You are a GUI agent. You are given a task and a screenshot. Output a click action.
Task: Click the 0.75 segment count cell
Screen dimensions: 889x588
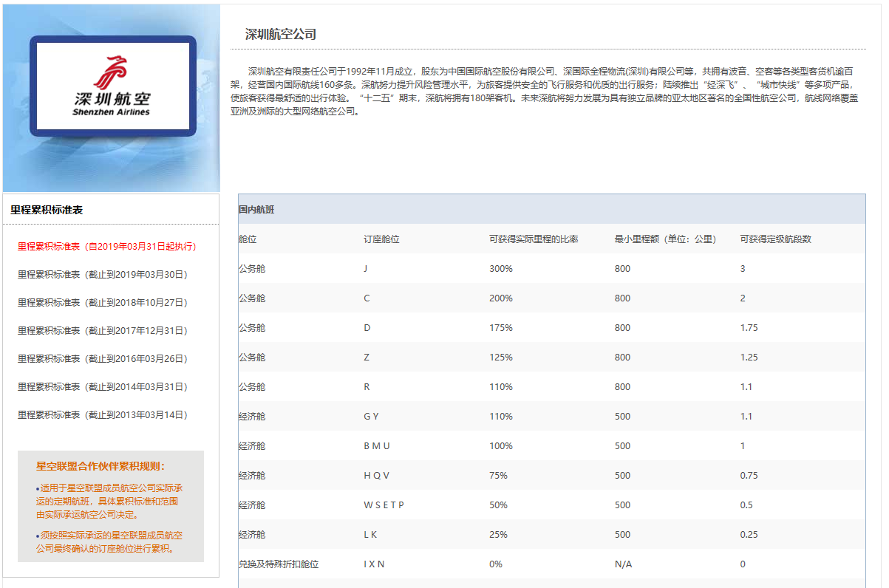(x=749, y=476)
